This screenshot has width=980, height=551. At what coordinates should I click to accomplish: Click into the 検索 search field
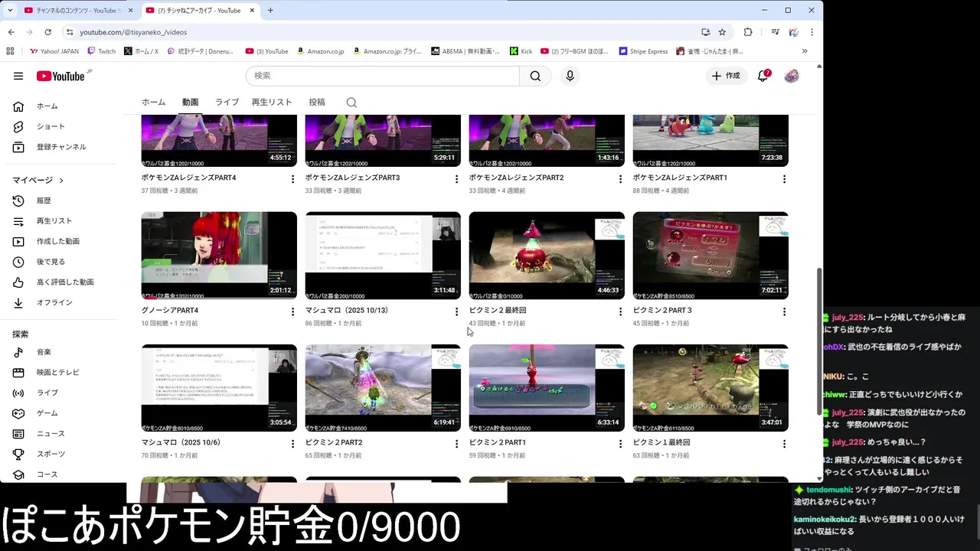pos(383,76)
